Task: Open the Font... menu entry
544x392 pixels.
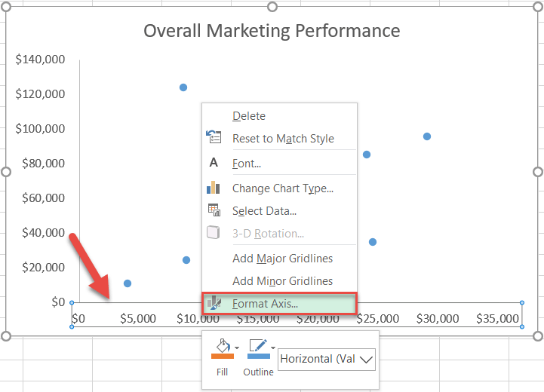Action: pos(279,163)
